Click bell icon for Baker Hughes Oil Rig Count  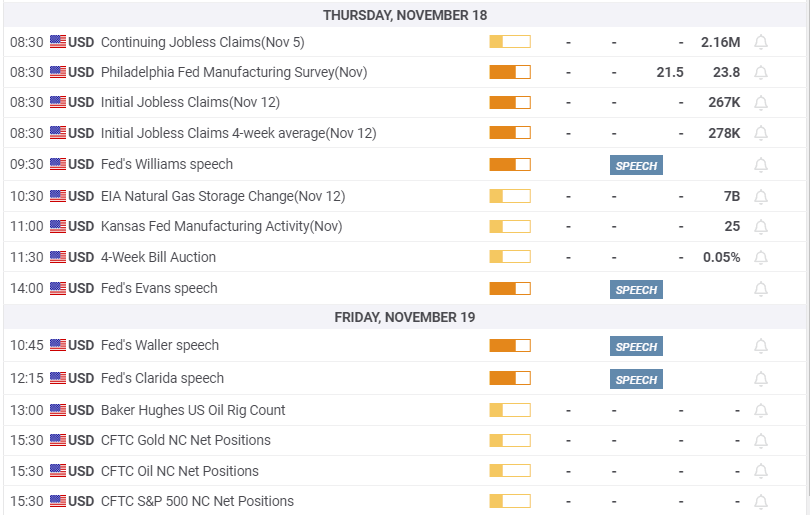tap(761, 410)
